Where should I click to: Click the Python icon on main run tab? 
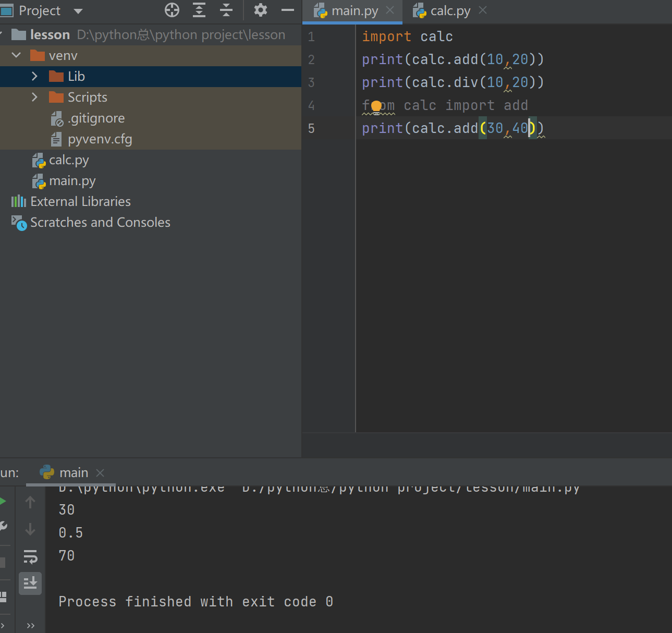coord(47,472)
